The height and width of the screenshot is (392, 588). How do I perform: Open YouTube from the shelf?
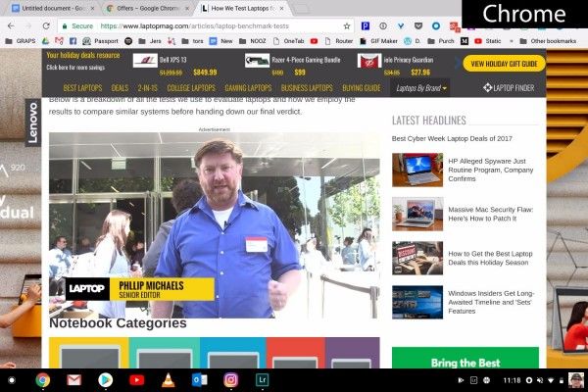coord(137,380)
